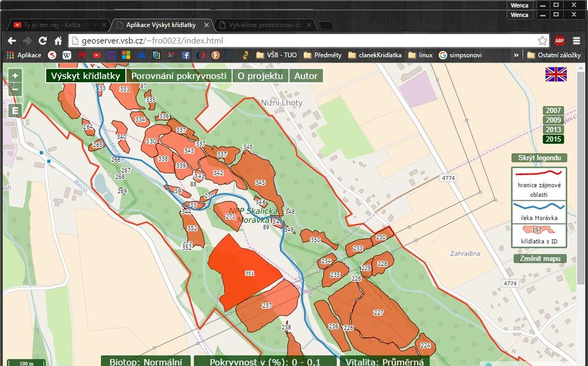
Task: Click the E button on the map
Action: 15,111
